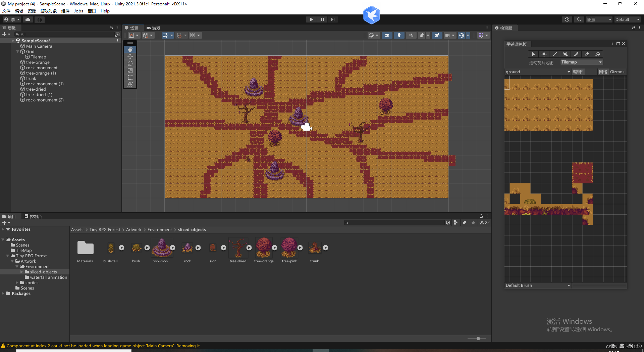Viewport: 644px width, 352px height.
Task: Select the Hand view tool
Action: 130,49
